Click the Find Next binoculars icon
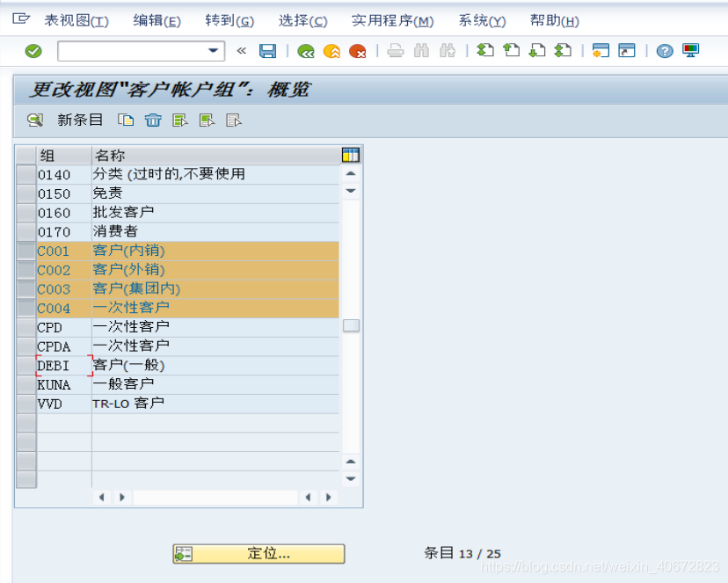Viewport: 728px width, 583px height. tap(448, 51)
